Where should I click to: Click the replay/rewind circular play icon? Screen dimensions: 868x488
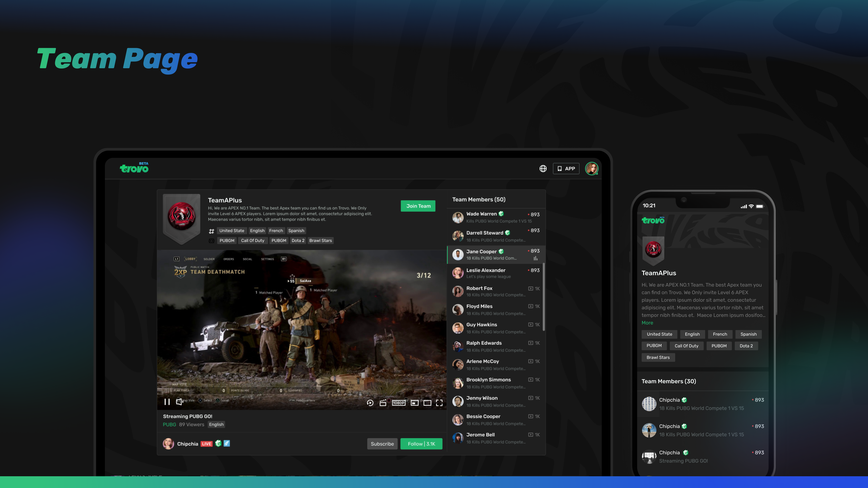click(x=370, y=403)
